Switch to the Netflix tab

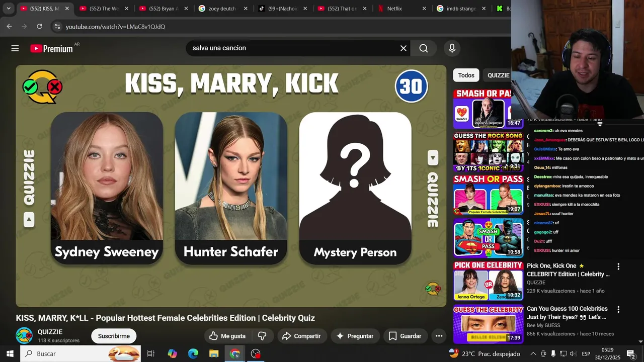(401, 9)
